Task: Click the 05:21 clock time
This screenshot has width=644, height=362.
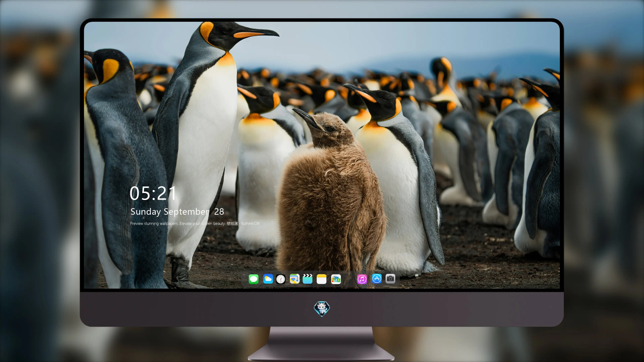Action: (x=153, y=193)
